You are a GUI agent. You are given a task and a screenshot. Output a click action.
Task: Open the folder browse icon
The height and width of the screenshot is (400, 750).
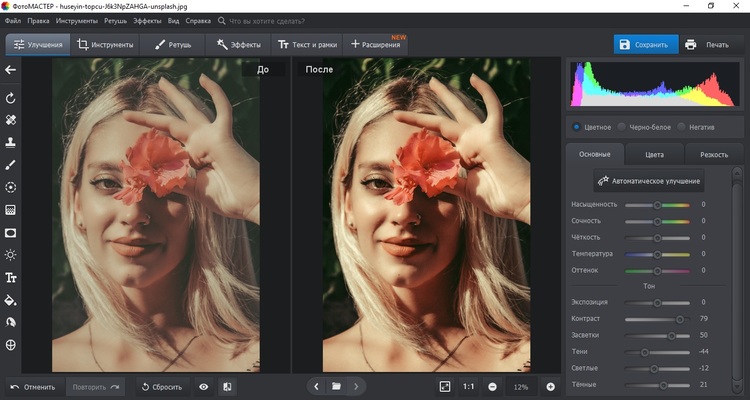coord(337,386)
